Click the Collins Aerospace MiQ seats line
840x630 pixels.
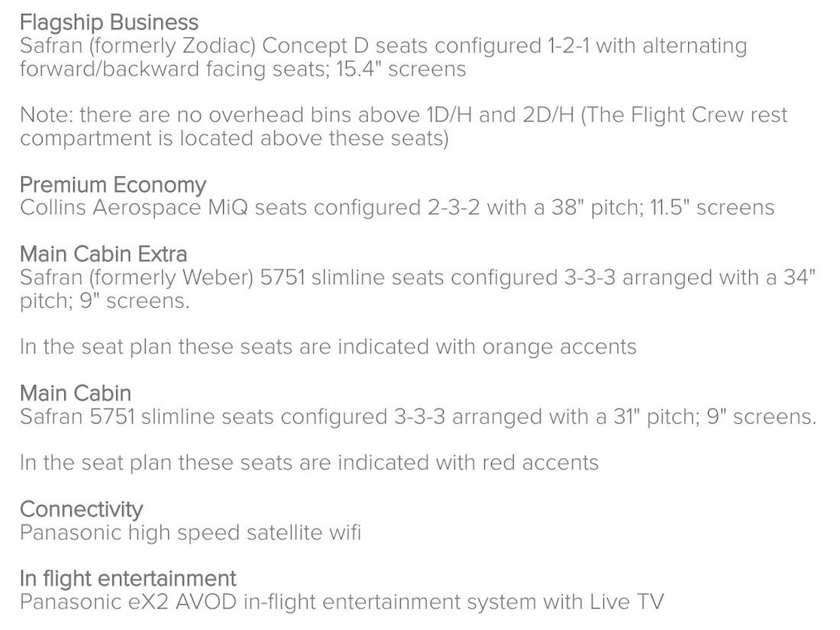[397, 208]
